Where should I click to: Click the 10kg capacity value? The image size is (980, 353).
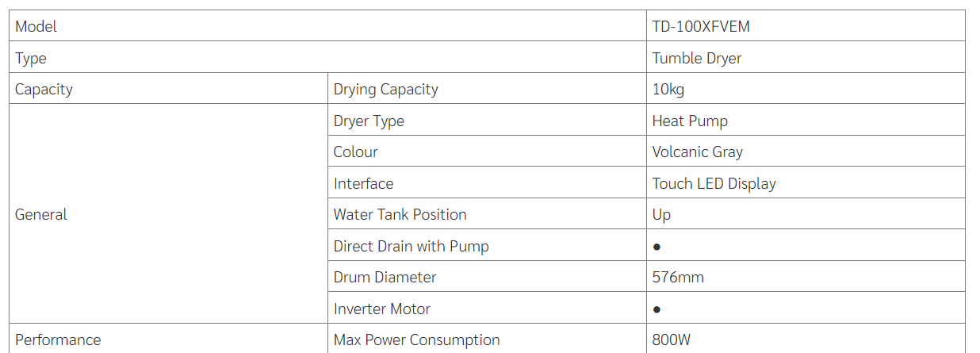pos(668,90)
